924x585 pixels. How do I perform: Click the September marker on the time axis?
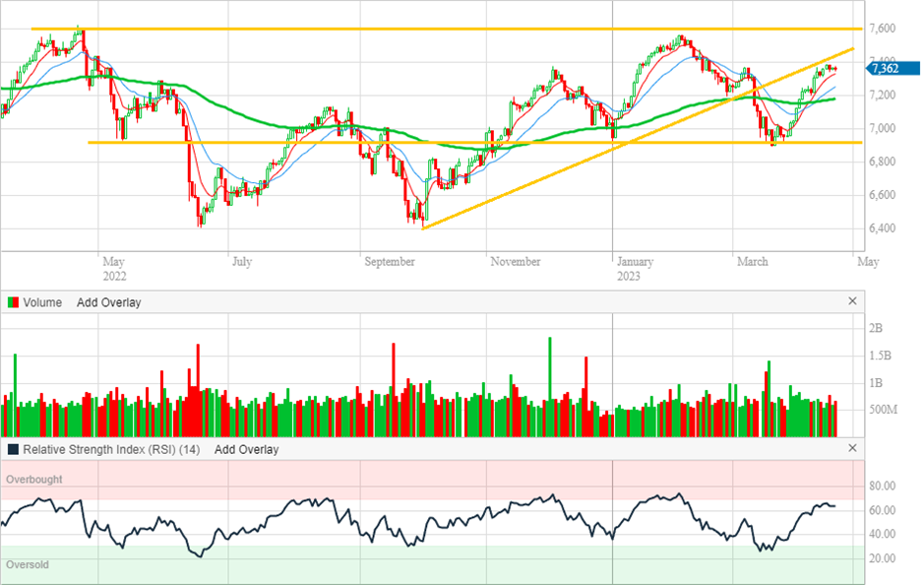pyautogui.click(x=392, y=262)
